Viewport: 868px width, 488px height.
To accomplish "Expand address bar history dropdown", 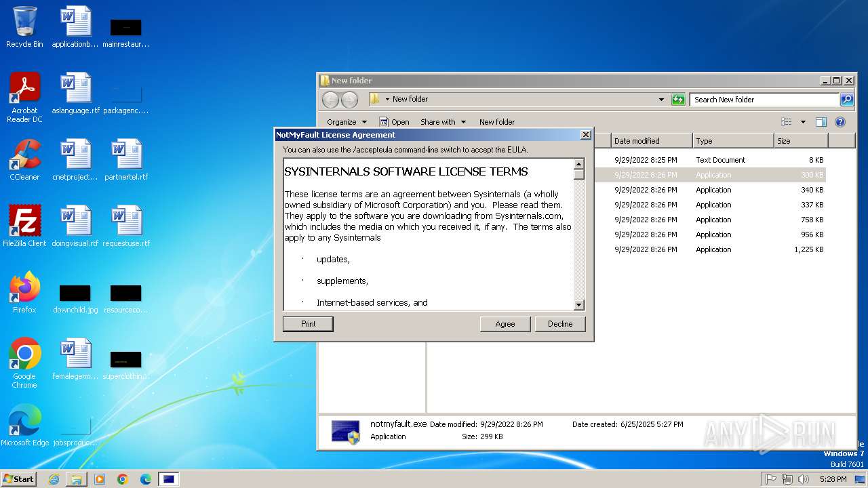I will [x=662, y=100].
